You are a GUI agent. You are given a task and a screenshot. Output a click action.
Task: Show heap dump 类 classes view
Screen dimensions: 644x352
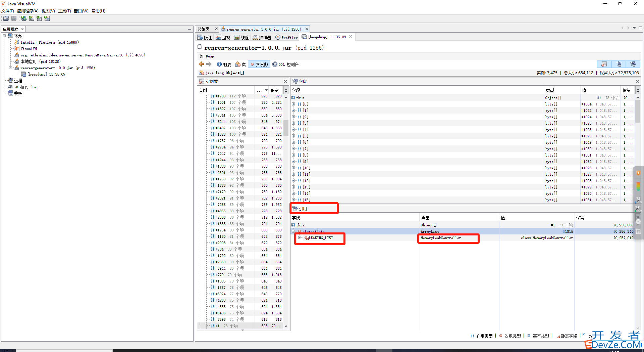(x=240, y=64)
